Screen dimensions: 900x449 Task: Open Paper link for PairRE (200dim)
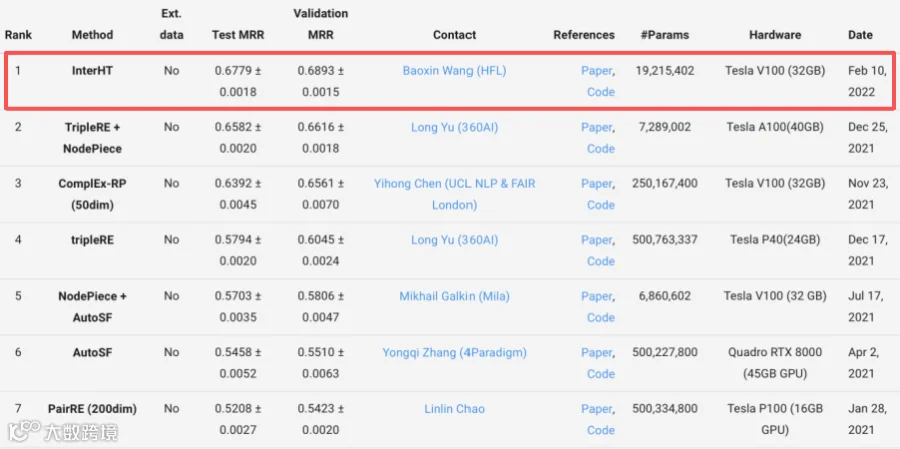click(596, 408)
